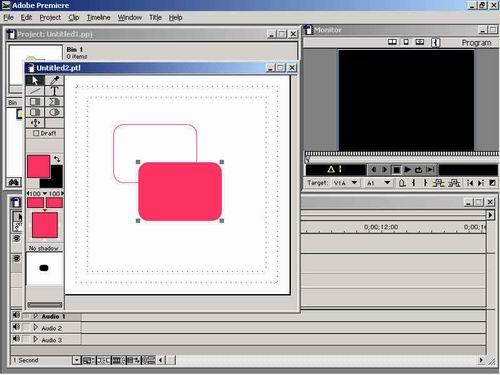Click binoculars find icon in Project window
Image resolution: width=500 pixels, height=375 pixels.
click(x=14, y=183)
